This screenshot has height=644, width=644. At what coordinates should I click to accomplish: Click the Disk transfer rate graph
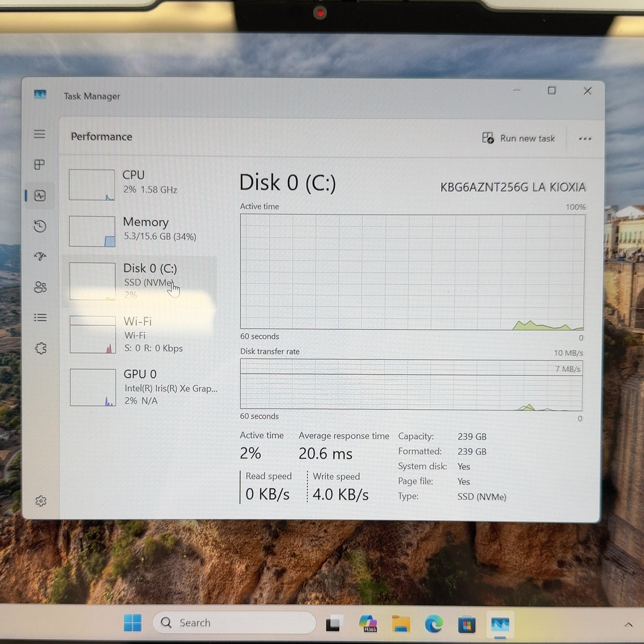point(411,384)
